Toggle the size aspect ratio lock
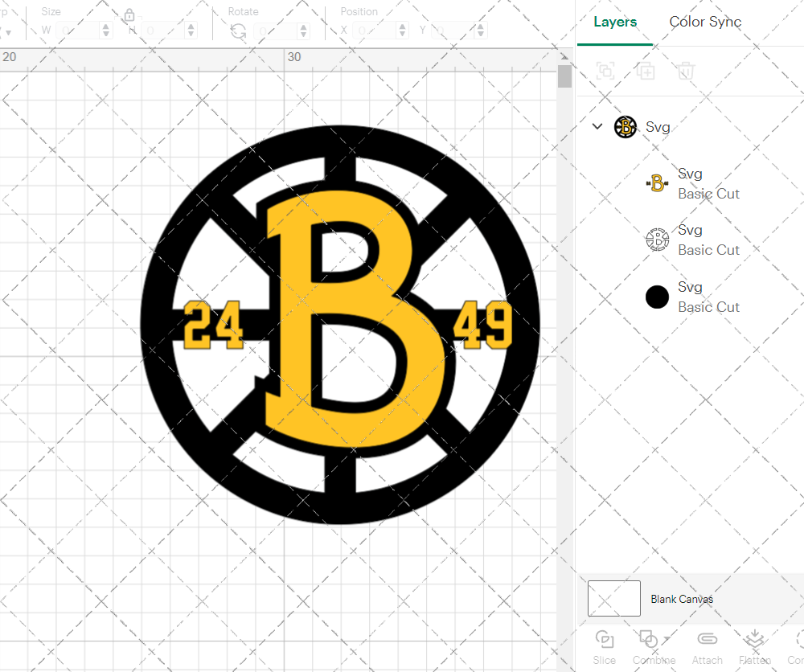The width and height of the screenshot is (804, 672). pyautogui.click(x=129, y=14)
